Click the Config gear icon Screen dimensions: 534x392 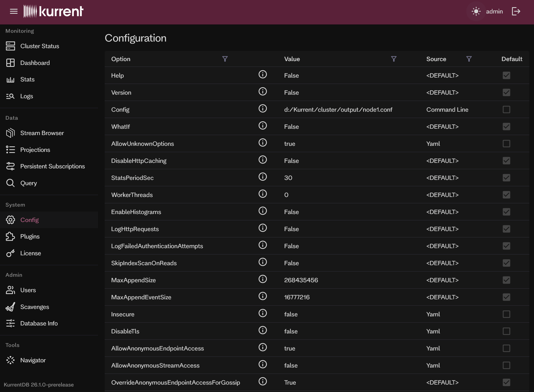10,220
